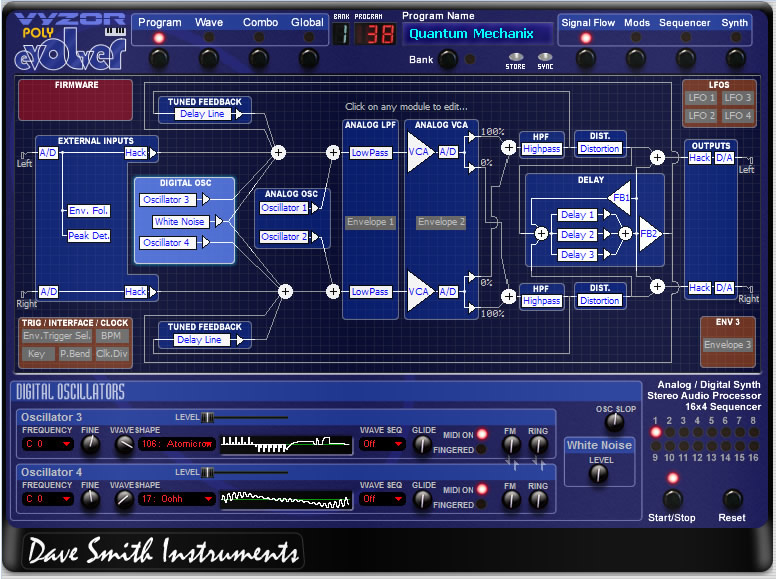Click the Sync button
The width and height of the screenshot is (776, 579).
click(x=544, y=57)
